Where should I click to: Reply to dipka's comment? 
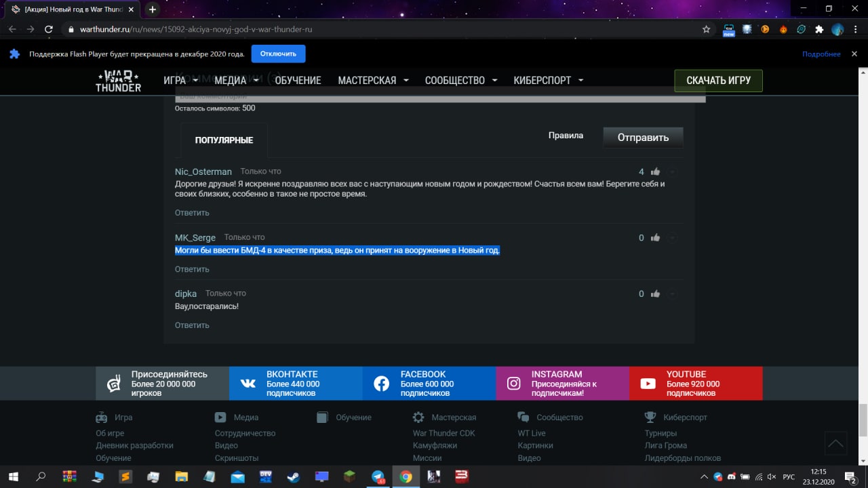pos(192,325)
